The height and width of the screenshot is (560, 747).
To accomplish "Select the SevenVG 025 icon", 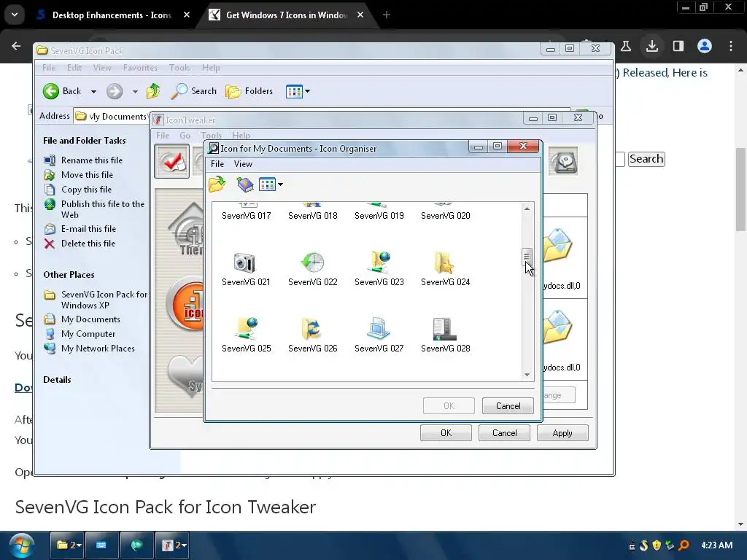I will (x=246, y=329).
